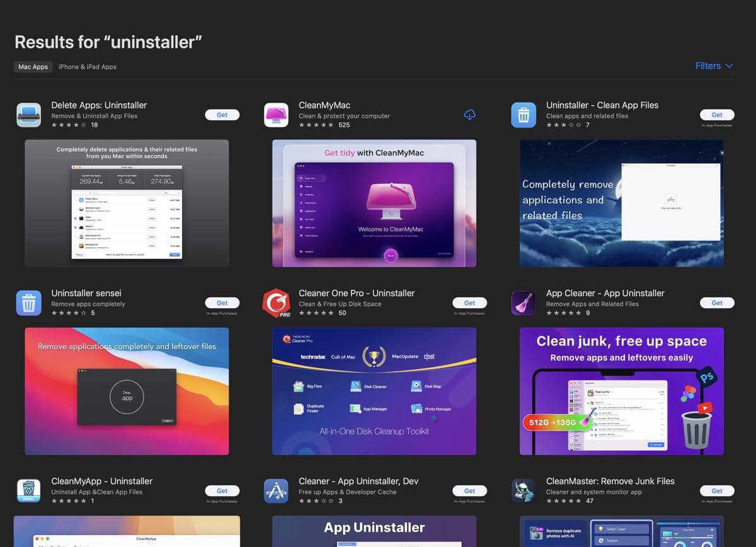The width and height of the screenshot is (756, 547).
Task: Click Get for Delete Apps: Uninstaller
Action: (x=222, y=115)
